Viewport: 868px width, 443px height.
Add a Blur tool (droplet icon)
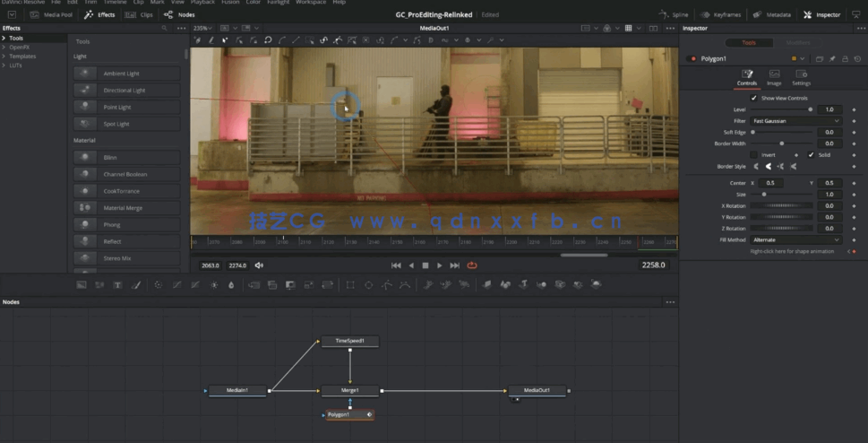coord(231,284)
